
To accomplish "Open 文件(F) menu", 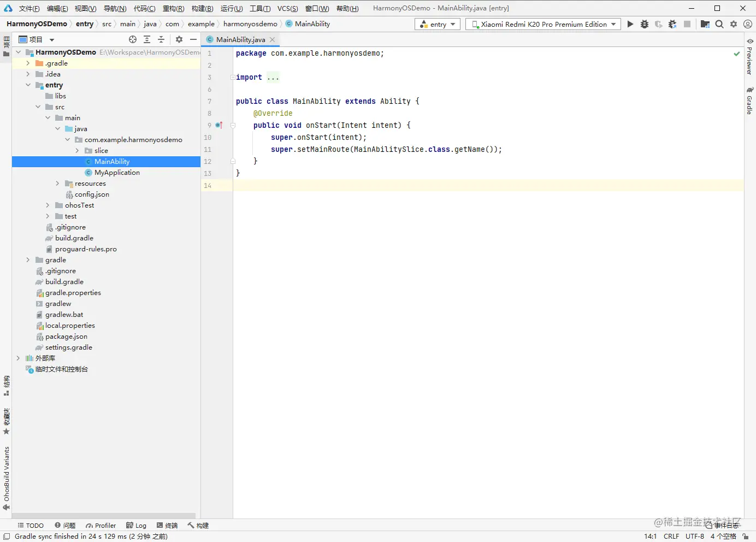I will tap(29, 8).
